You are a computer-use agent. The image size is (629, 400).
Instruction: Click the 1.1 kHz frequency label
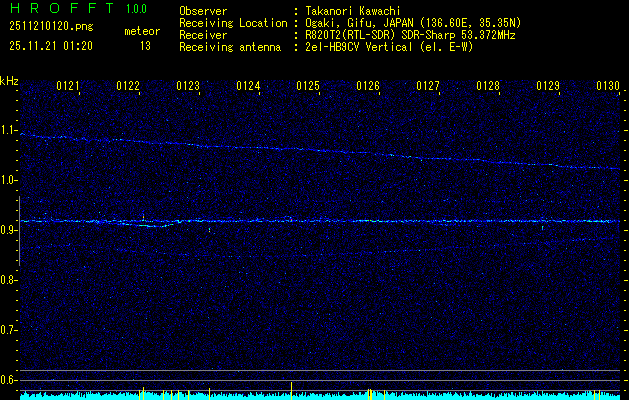(9, 130)
